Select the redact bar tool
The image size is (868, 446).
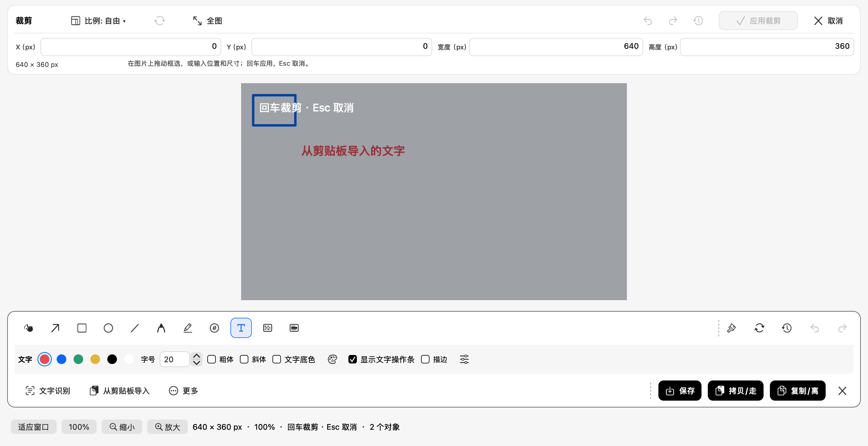(x=294, y=328)
